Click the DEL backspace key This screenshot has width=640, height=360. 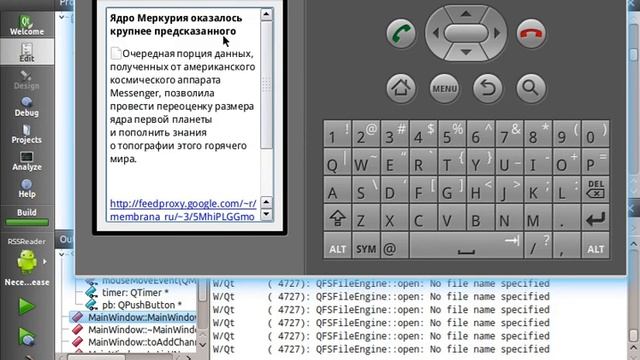click(x=596, y=189)
